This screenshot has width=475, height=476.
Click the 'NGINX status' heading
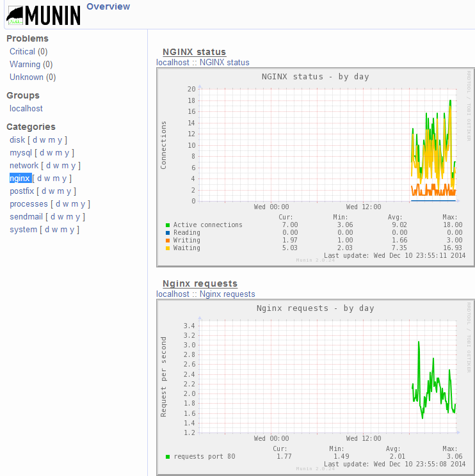click(x=195, y=52)
